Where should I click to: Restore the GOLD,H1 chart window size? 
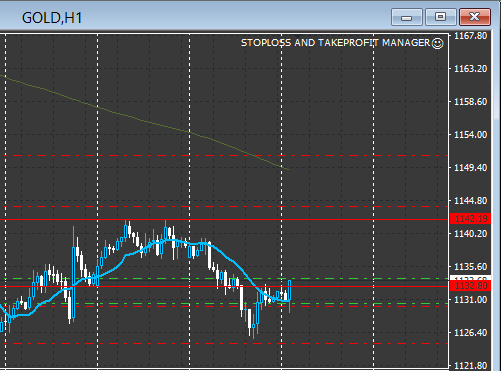441,17
